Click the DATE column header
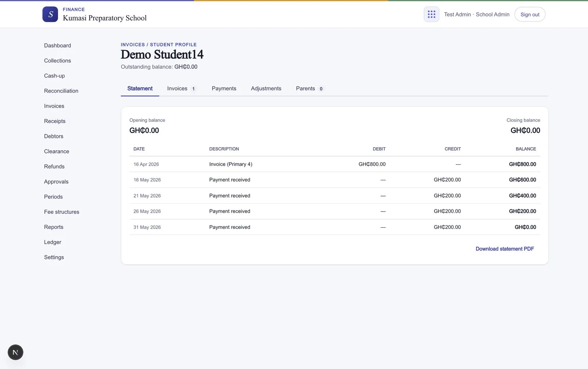This screenshot has height=369, width=588. [139, 149]
